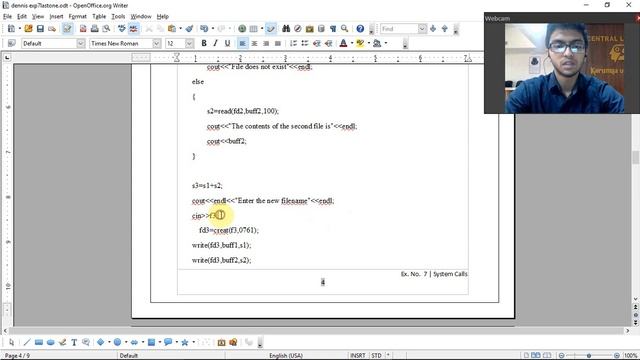Open the Stars shapes dropdown arrow
Screen dimensions: 640x360
193,342
